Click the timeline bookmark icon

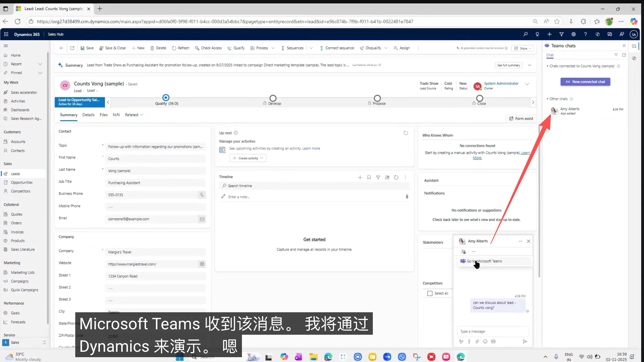[369, 177]
